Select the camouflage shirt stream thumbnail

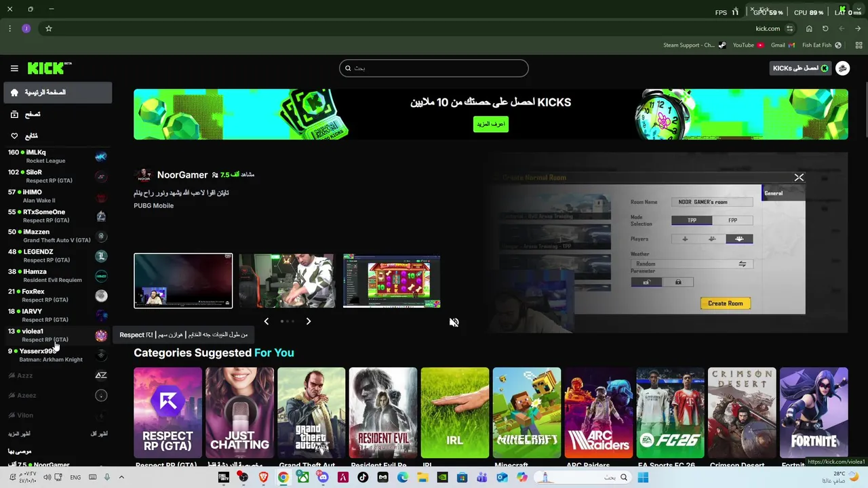pos(287,281)
